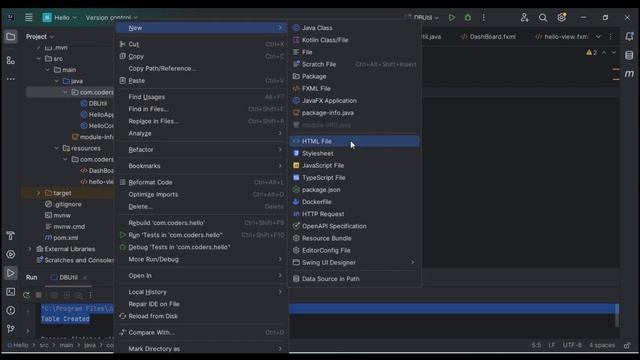Screen dimensions: 640x360
Task: Open Search Everywhere magnifier
Action: [x=543, y=18]
